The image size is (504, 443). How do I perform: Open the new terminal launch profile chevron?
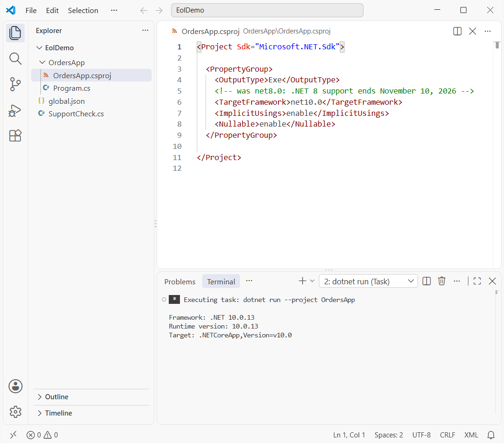click(312, 281)
